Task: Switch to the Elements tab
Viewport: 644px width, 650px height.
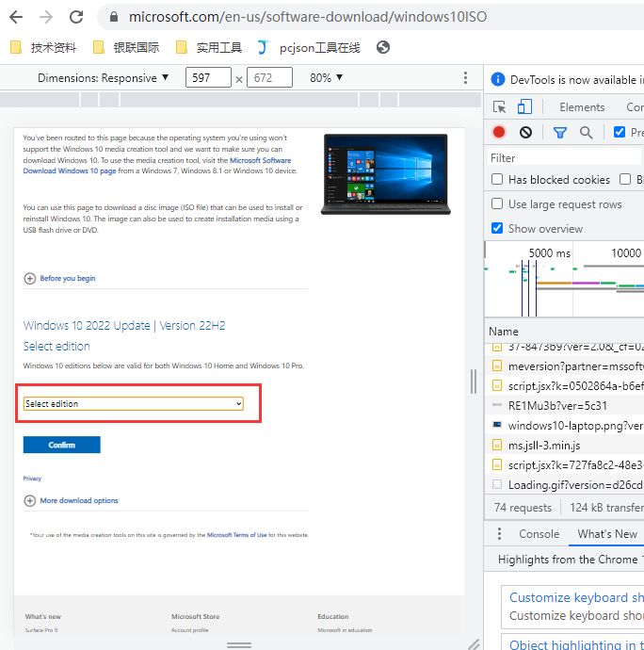Action: (x=582, y=107)
